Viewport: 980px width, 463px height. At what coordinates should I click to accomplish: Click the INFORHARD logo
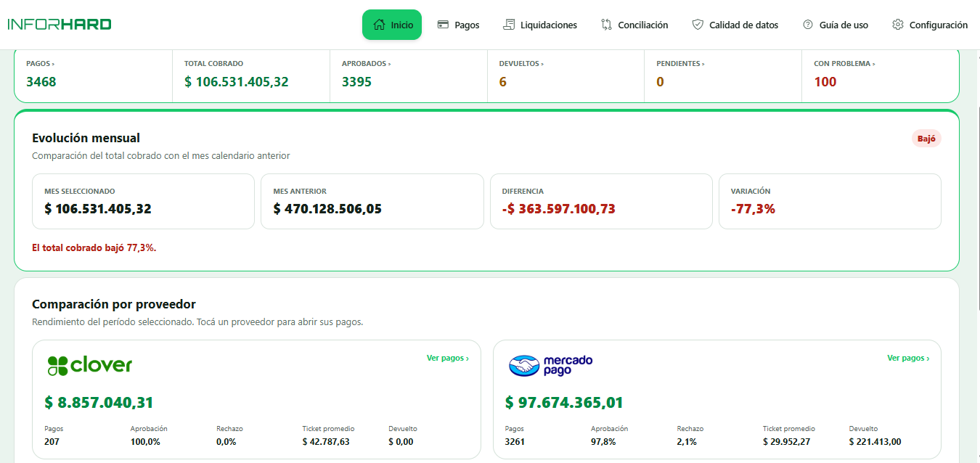[x=60, y=24]
